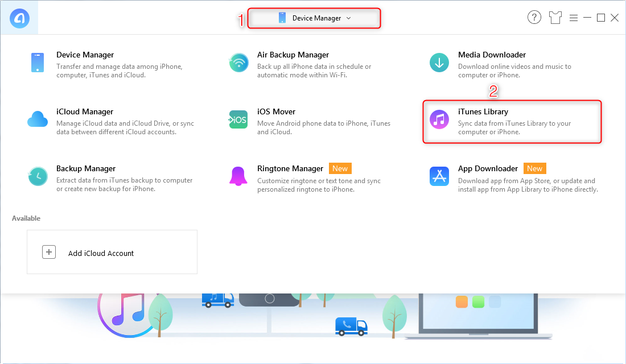
Task: Open iOS Mover title
Action: 276,111
